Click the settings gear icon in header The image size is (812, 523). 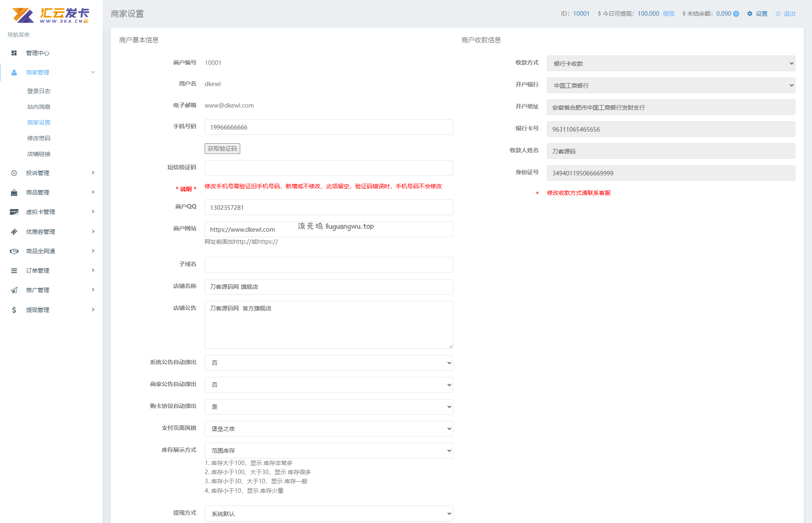tap(750, 14)
